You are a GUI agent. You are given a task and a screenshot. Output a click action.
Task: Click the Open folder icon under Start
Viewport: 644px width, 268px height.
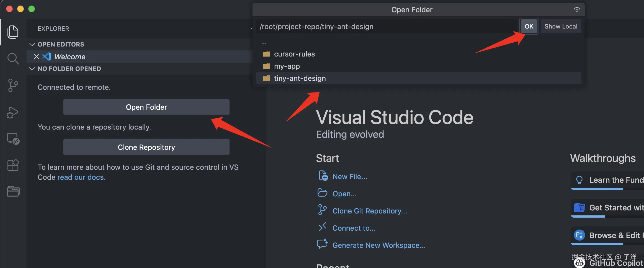coord(322,193)
